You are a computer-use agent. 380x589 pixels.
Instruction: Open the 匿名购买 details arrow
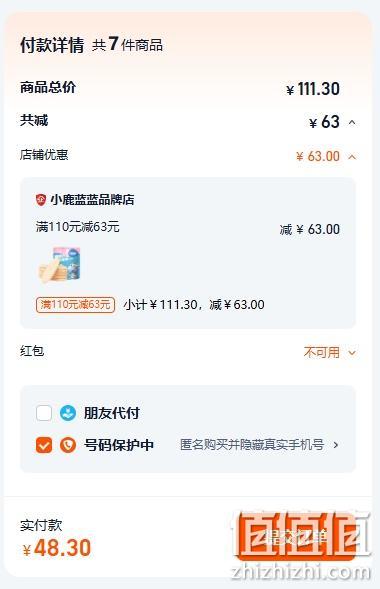click(336, 445)
